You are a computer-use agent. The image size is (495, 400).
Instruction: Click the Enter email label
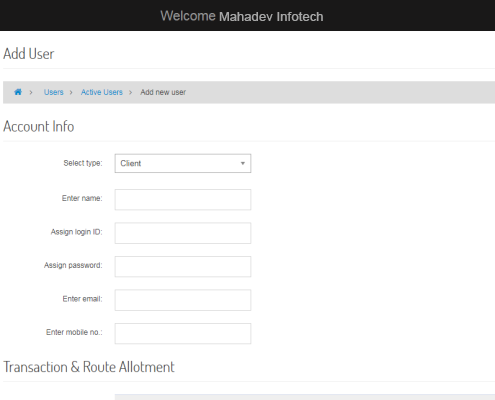(x=82, y=299)
